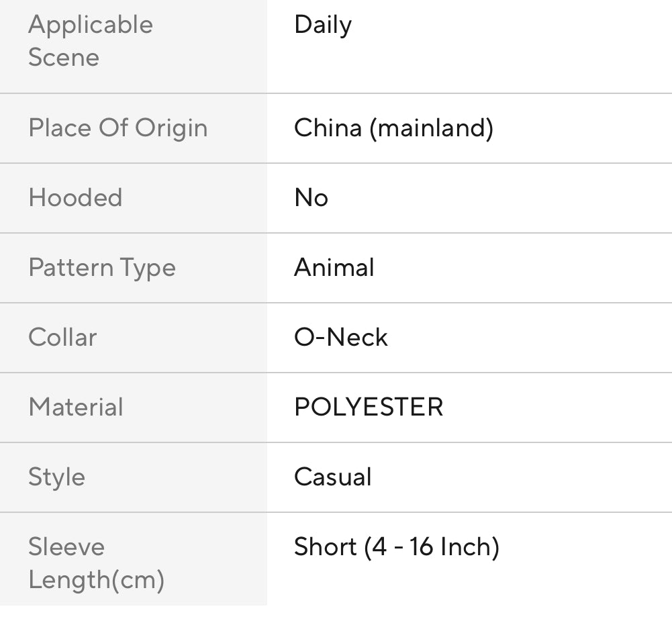Select the China (mainland) value
Image resolution: width=672 pixels, height=621 pixels.
tap(393, 128)
